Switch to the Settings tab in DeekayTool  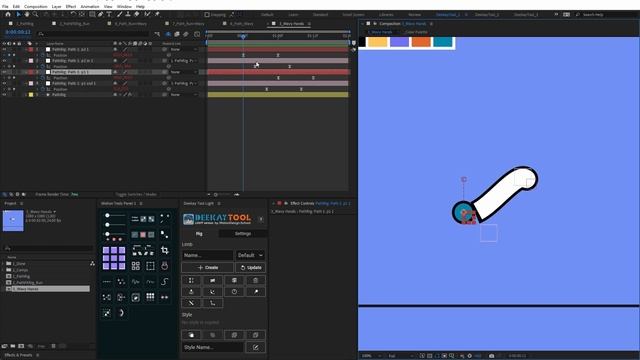coord(243,234)
